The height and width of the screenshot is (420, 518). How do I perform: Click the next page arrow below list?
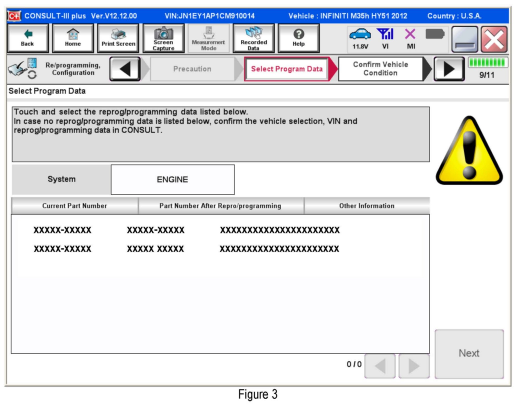click(x=414, y=366)
